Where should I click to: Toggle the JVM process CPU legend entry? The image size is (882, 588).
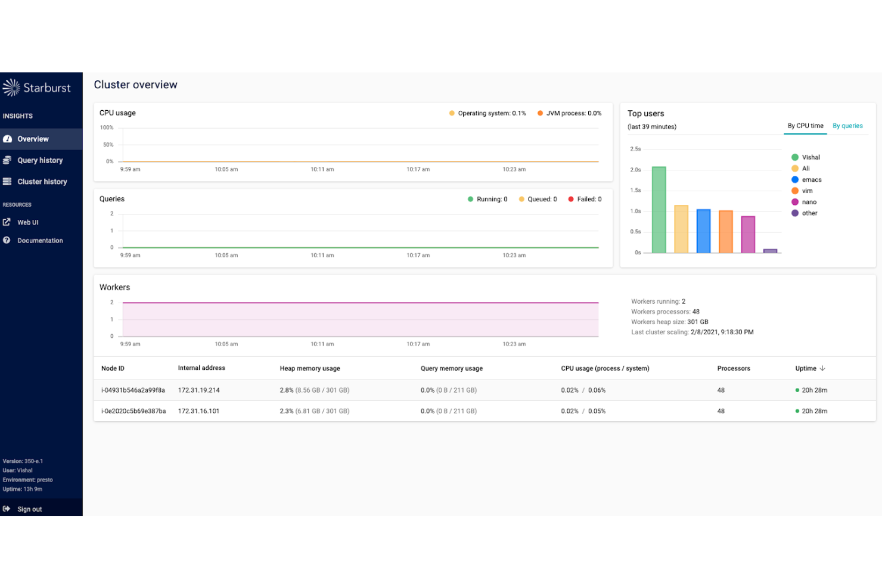click(539, 113)
